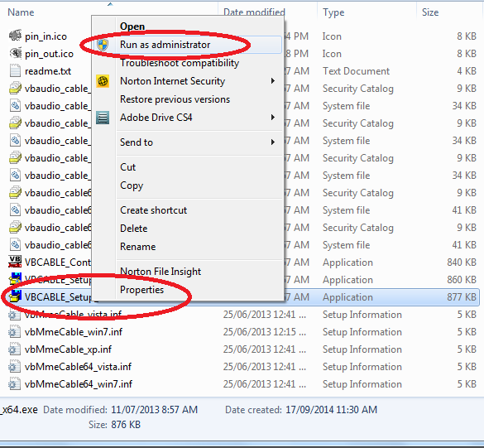Image resolution: width=484 pixels, height=448 pixels.
Task: Expand the Norton Internet Security submenu arrow
Action: 272,81
